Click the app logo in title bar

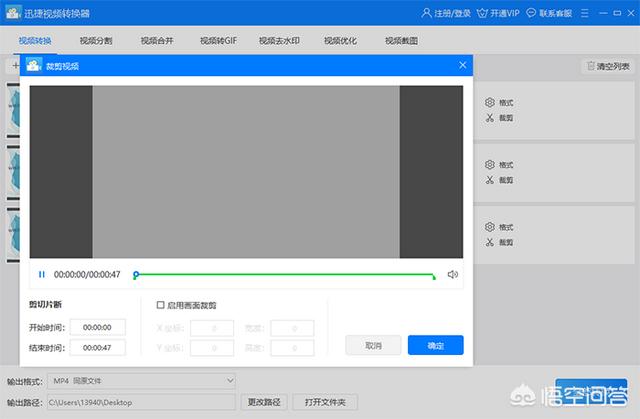pos(13,13)
